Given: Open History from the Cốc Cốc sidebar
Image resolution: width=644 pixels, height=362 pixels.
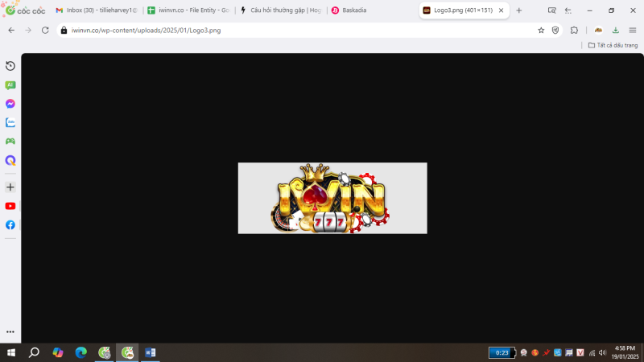Looking at the screenshot, I should click(x=10, y=66).
